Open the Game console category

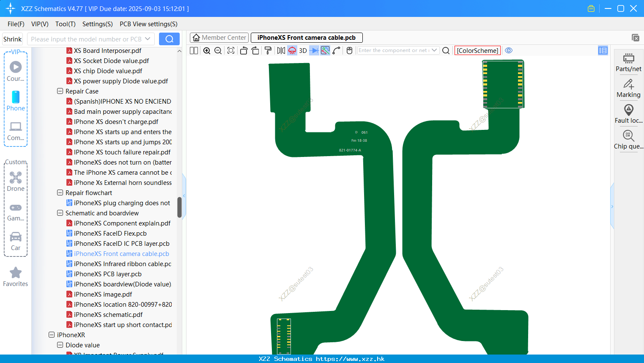pyautogui.click(x=16, y=212)
